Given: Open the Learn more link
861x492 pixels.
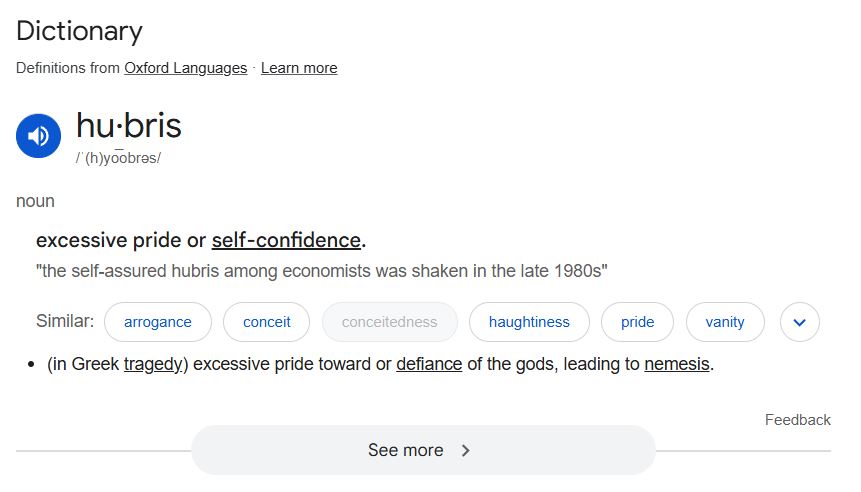Looking at the screenshot, I should pyautogui.click(x=299, y=68).
